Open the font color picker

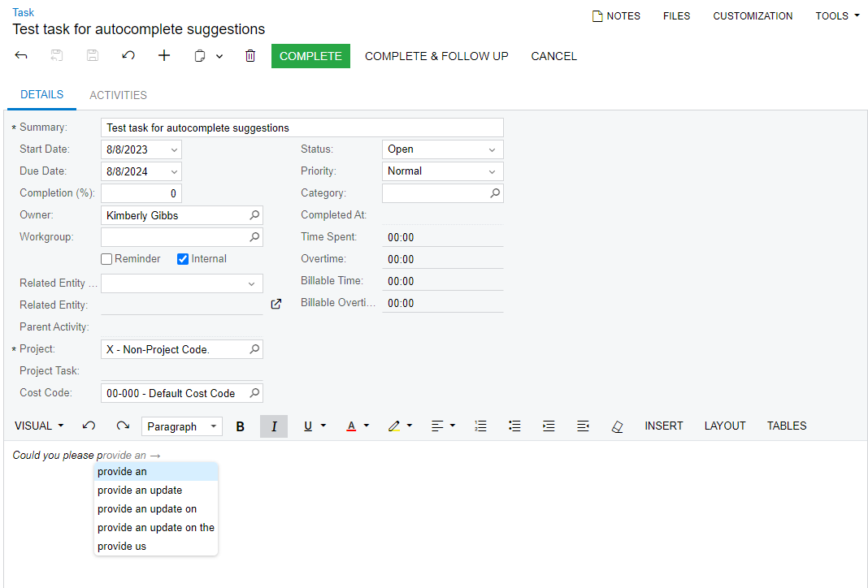pyautogui.click(x=358, y=426)
